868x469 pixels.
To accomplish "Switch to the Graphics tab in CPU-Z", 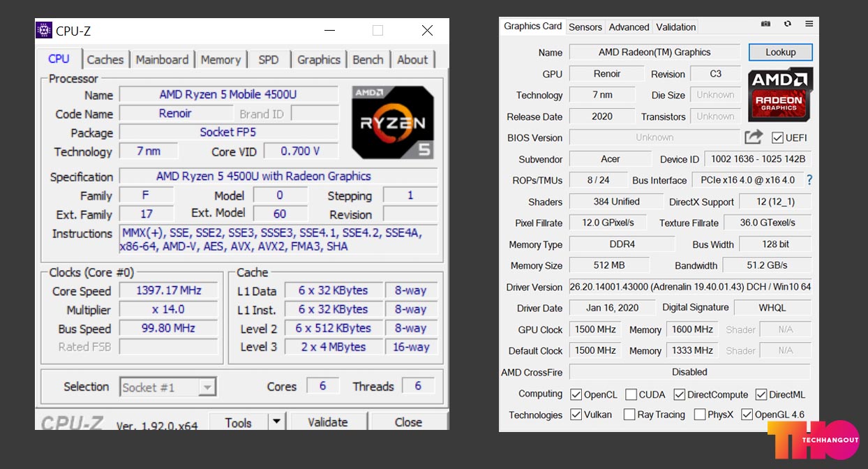I will pyautogui.click(x=319, y=60).
